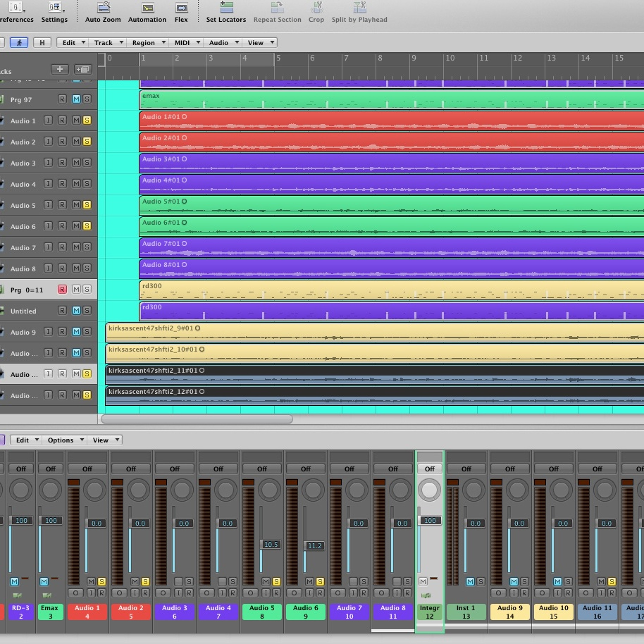Click record R on Audio 10 mixer strip

568,593
